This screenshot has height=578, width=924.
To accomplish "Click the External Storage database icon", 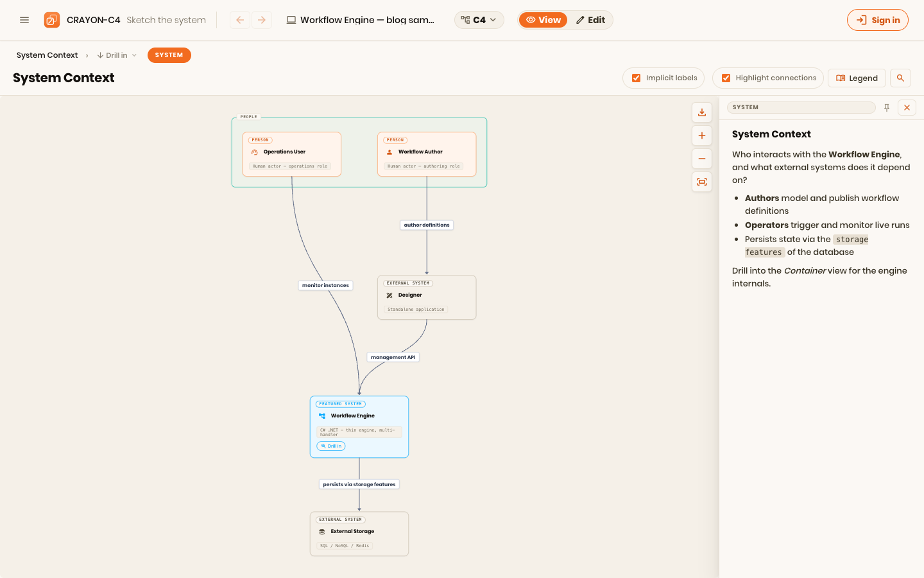I will click(322, 532).
